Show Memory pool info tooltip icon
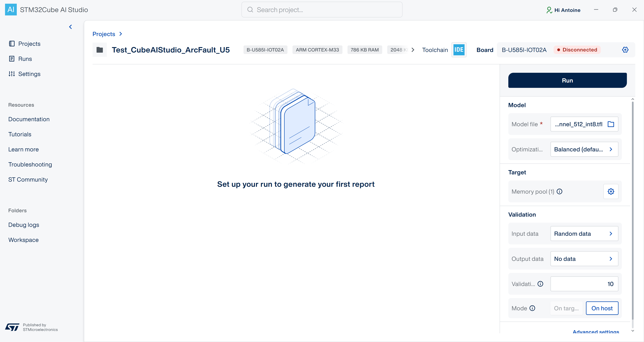Image resolution: width=644 pixels, height=342 pixels. click(x=559, y=191)
